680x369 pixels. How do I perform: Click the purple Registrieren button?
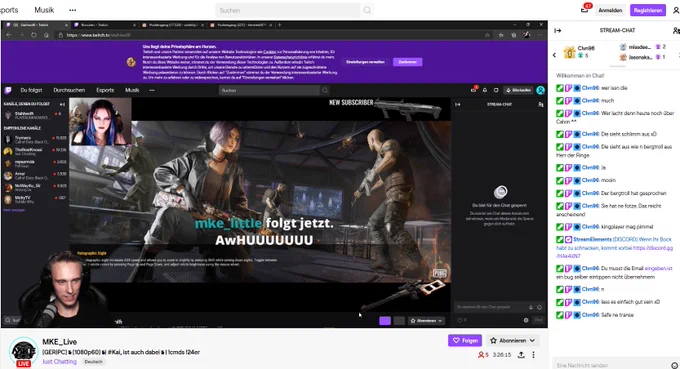(x=647, y=10)
